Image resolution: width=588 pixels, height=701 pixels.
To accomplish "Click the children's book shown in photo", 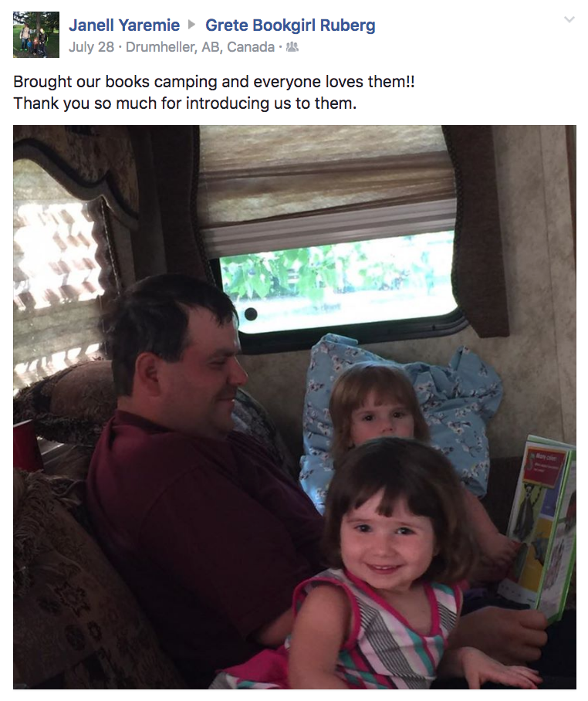I will [540, 528].
